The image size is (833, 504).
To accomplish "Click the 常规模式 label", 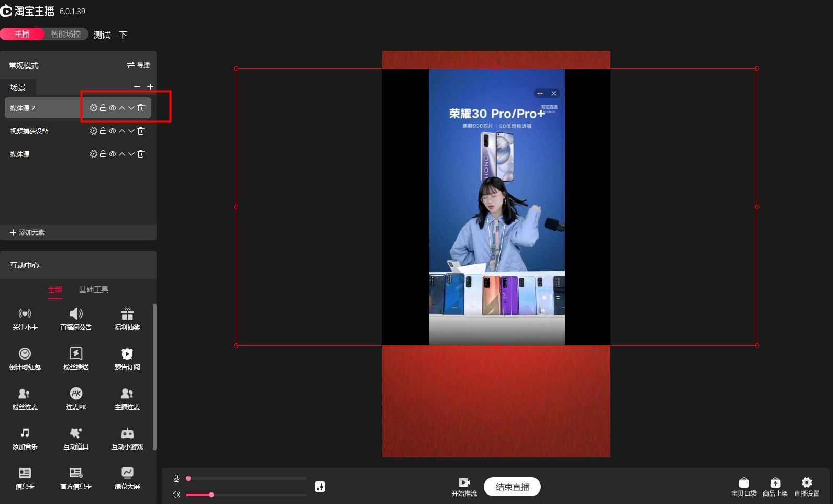I will pos(24,65).
